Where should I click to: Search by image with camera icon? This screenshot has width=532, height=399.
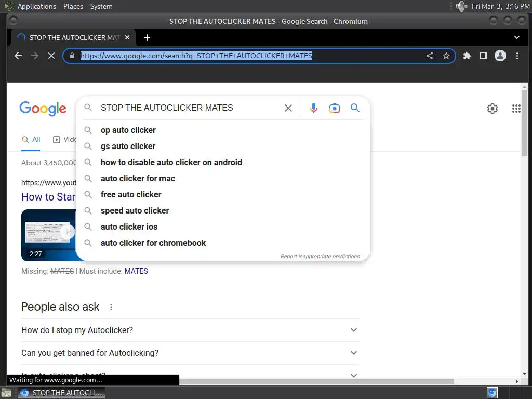[334, 108]
